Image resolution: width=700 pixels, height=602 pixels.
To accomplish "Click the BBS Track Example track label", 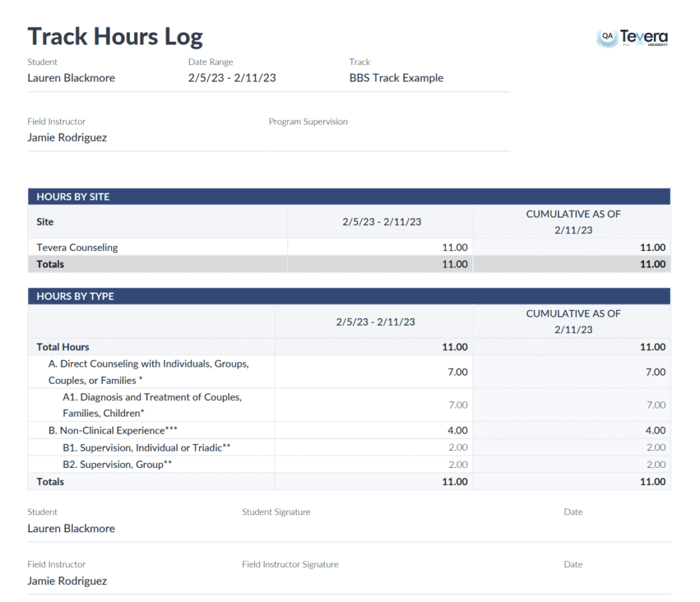I will click(396, 78).
